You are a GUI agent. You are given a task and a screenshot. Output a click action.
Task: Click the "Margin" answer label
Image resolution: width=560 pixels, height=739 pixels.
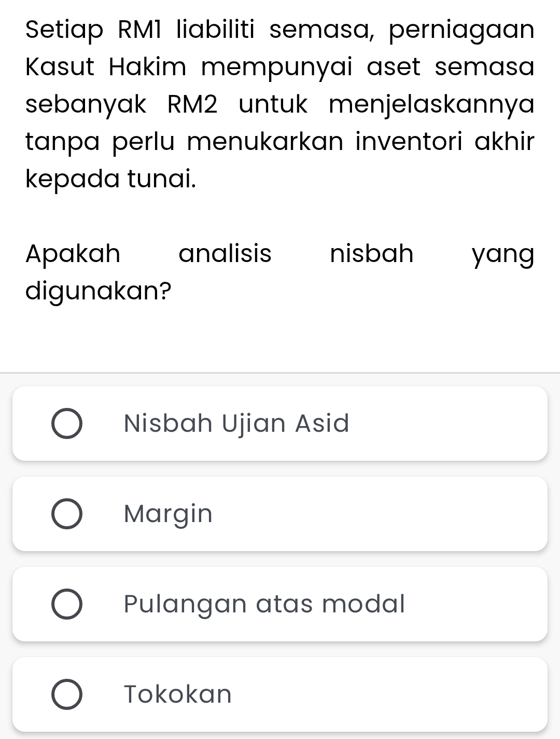point(169,514)
